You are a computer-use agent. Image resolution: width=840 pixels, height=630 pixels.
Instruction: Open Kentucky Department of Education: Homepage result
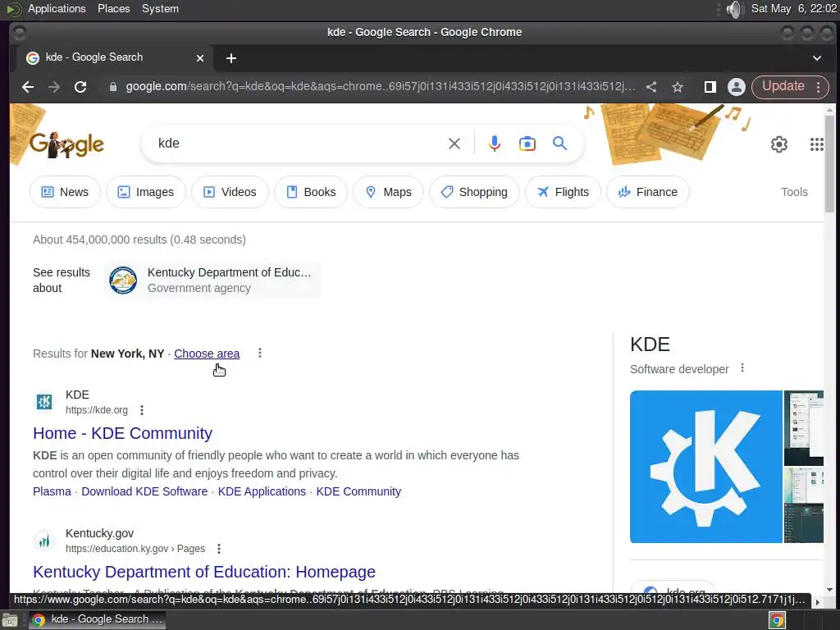[204, 572]
